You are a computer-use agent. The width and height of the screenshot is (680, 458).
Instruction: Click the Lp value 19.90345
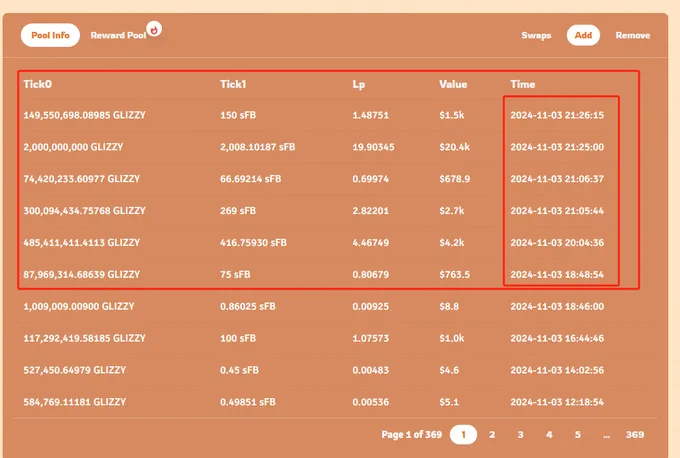coord(373,147)
